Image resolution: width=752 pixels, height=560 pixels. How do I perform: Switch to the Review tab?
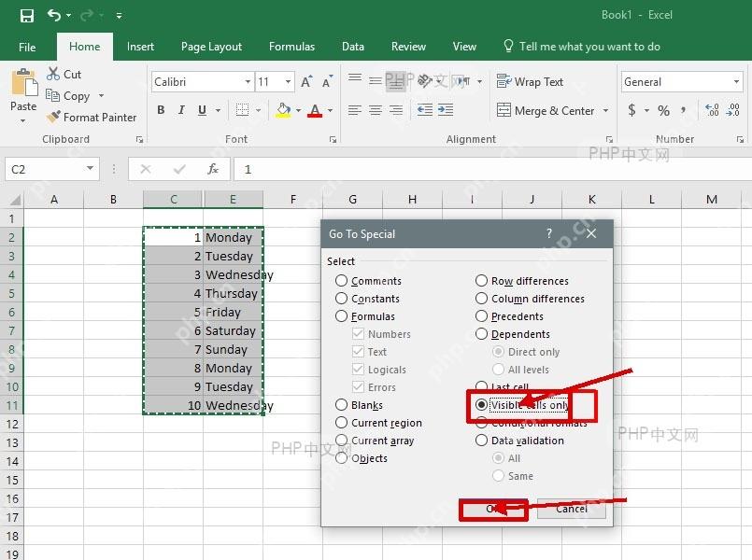[408, 47]
